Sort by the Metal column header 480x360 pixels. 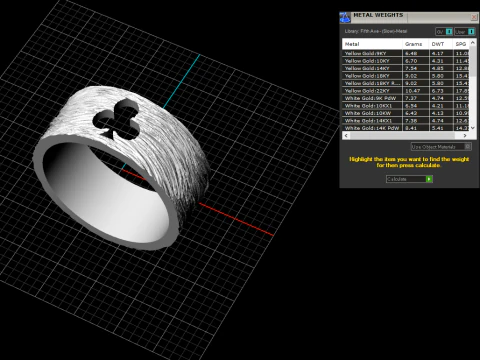click(x=372, y=44)
